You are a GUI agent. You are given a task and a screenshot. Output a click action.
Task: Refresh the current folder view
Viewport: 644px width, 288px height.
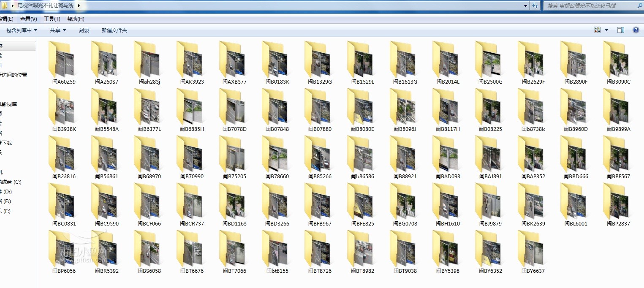coord(535,6)
